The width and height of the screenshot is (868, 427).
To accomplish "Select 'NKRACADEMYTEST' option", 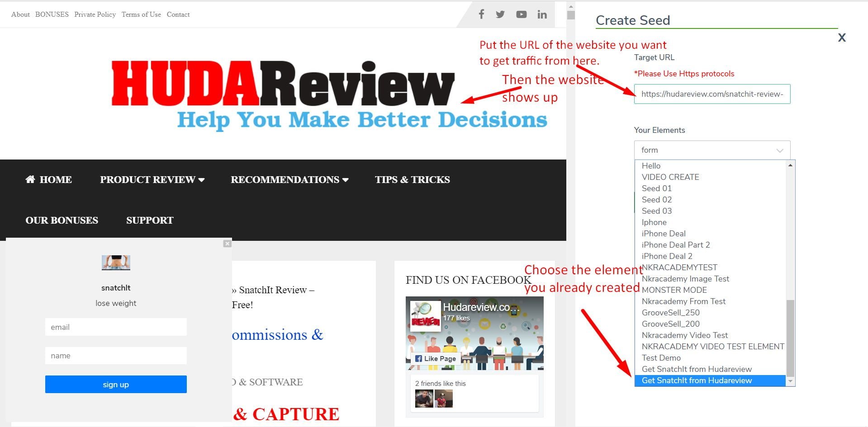I will (710, 267).
